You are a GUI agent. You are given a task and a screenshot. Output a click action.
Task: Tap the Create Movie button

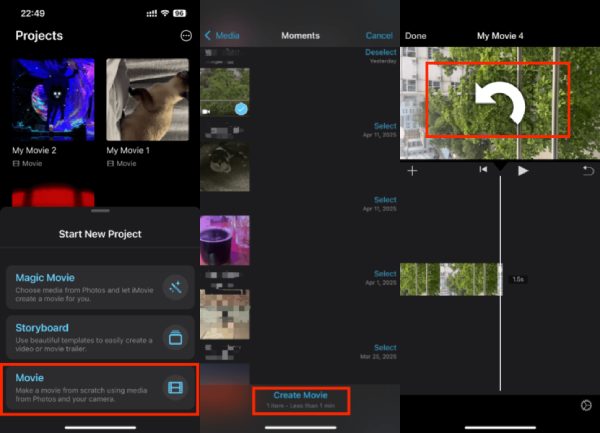tap(301, 400)
